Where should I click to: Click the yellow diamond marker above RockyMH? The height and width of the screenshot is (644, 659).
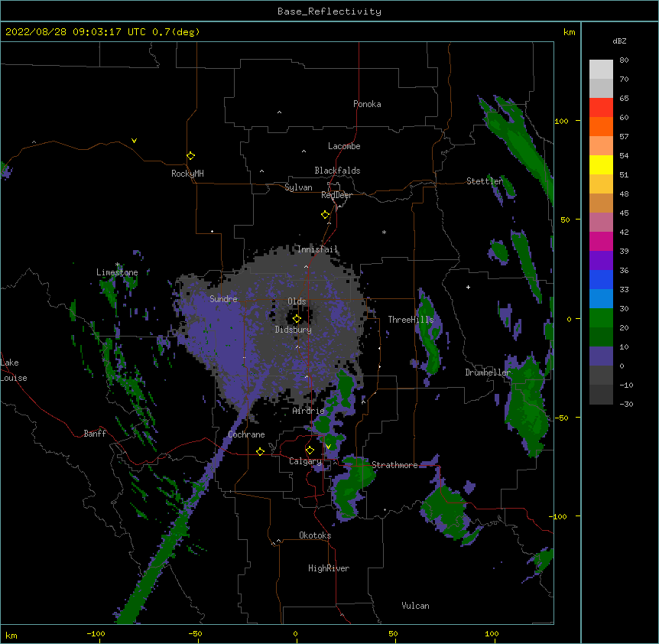(x=190, y=156)
